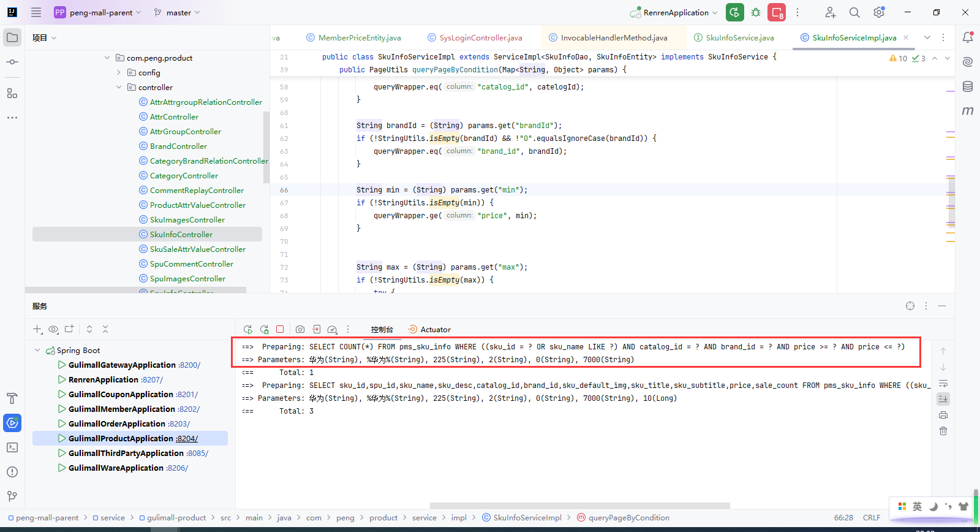Open BrandController in project tree

pyautogui.click(x=178, y=146)
